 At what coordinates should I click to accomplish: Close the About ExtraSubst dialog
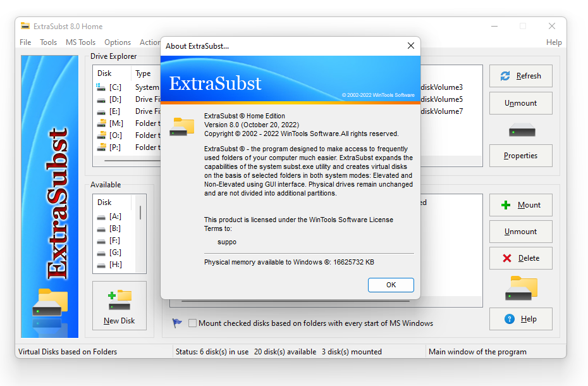pyautogui.click(x=410, y=46)
